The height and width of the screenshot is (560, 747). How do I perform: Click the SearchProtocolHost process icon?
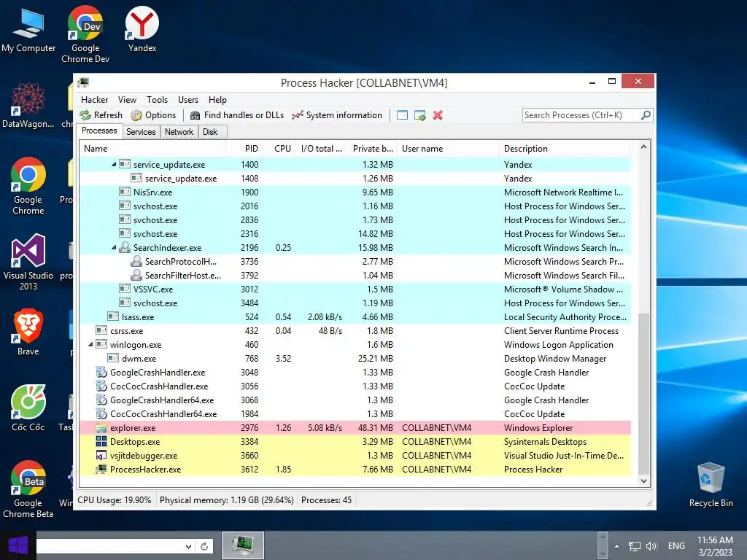136,262
